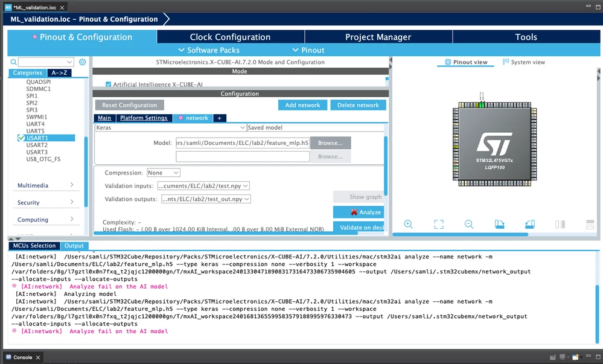Click the Reset Configuration button

point(130,105)
